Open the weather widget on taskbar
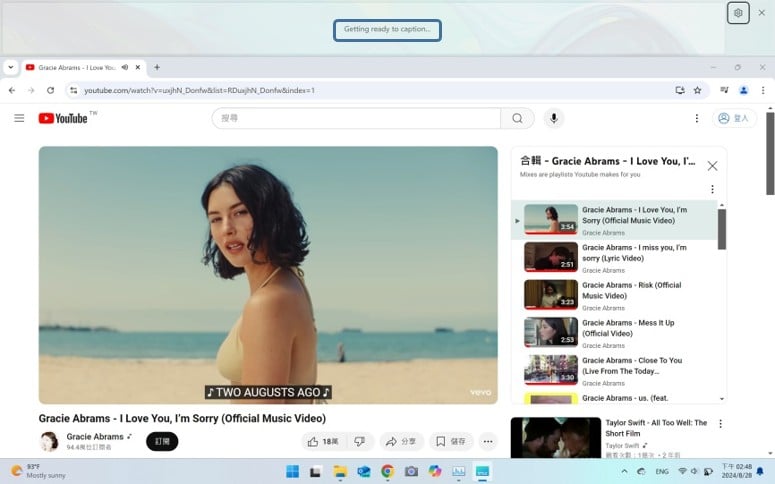This screenshot has height=484, width=775. [39, 471]
